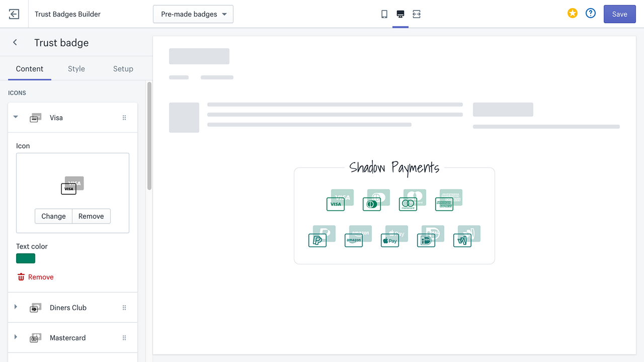Switch to mobile preview icon
Viewport: 644px width, 362px height.
pyautogui.click(x=384, y=14)
